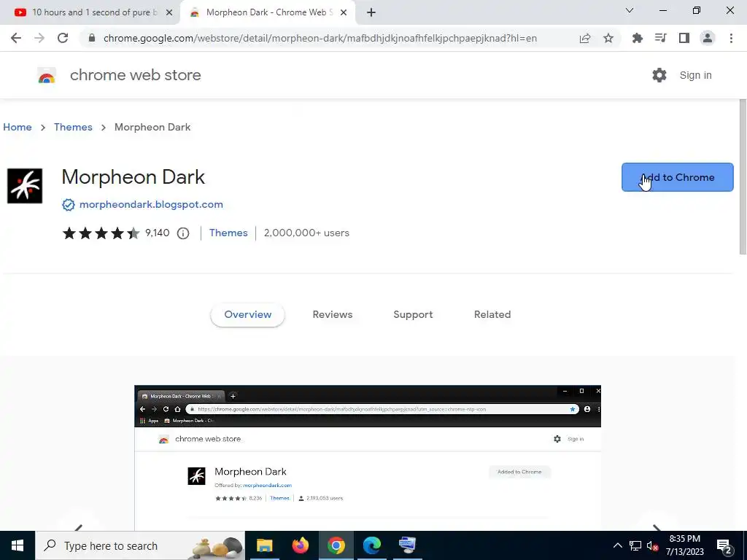Expand the tab search chevron

click(630, 10)
